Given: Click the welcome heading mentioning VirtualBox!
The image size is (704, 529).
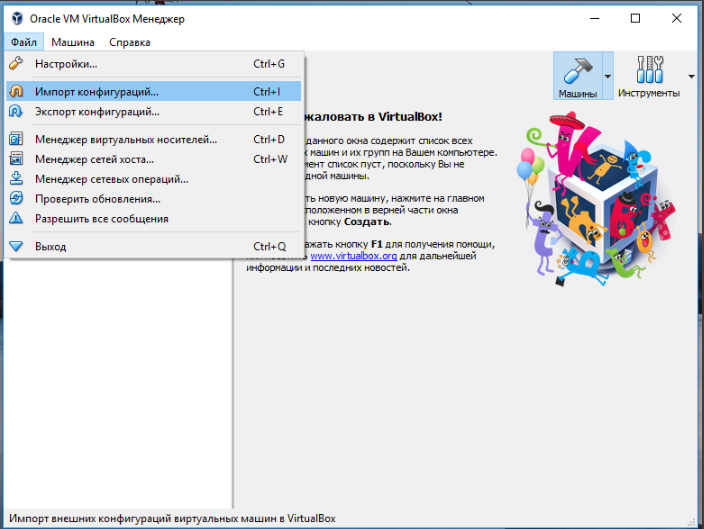Looking at the screenshot, I should (x=374, y=117).
